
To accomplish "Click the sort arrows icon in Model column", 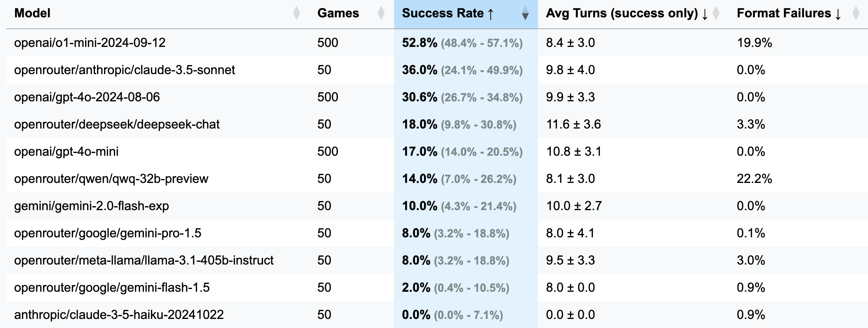I will tap(296, 13).
